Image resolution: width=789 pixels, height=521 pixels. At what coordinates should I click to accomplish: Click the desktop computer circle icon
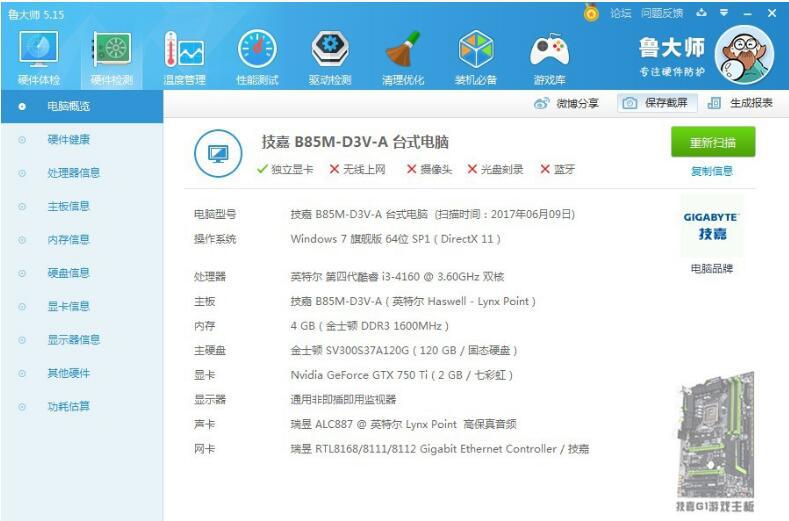point(218,154)
